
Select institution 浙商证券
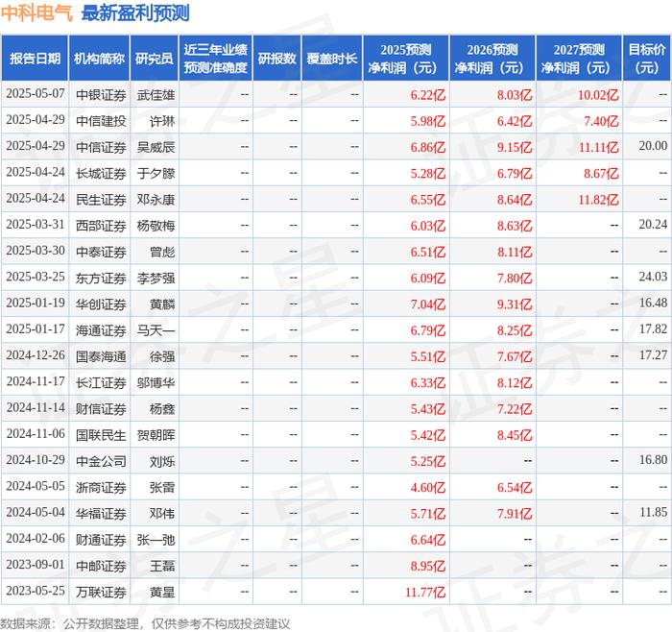tap(101, 487)
